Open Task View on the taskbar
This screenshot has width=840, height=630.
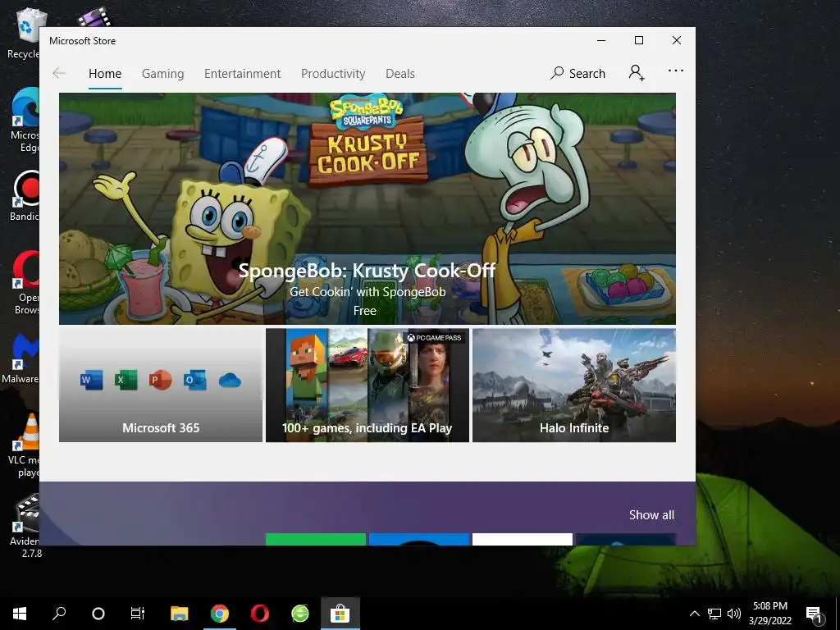point(138,614)
